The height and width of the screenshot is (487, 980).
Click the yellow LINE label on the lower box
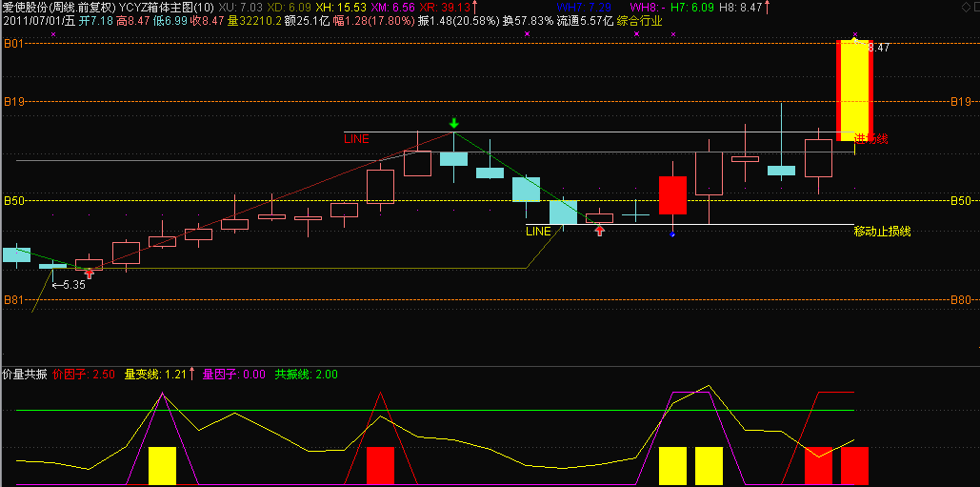point(538,232)
